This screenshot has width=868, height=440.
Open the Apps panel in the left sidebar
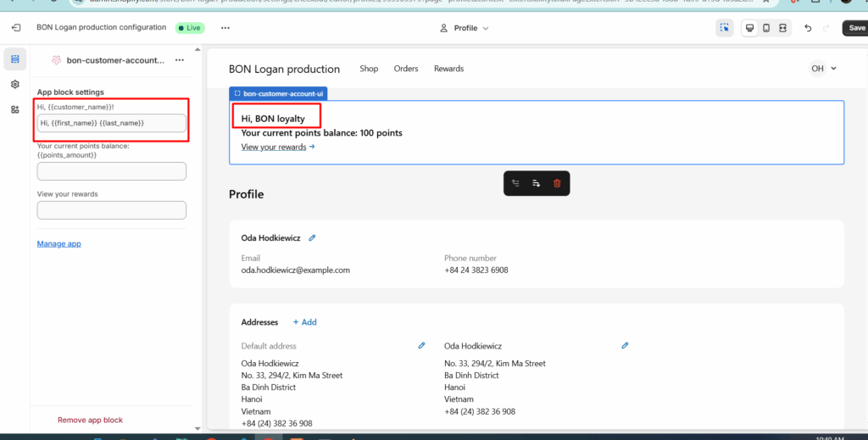tap(15, 109)
